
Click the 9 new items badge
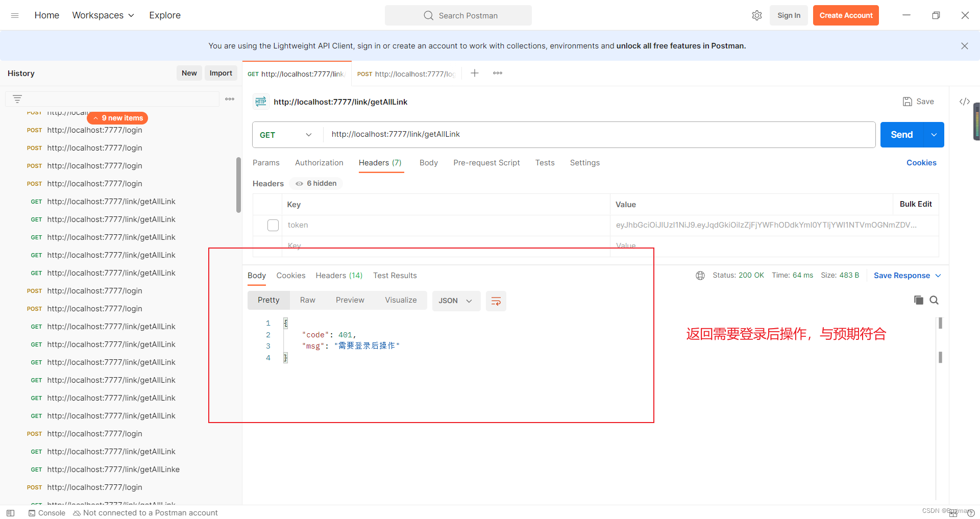tap(117, 118)
